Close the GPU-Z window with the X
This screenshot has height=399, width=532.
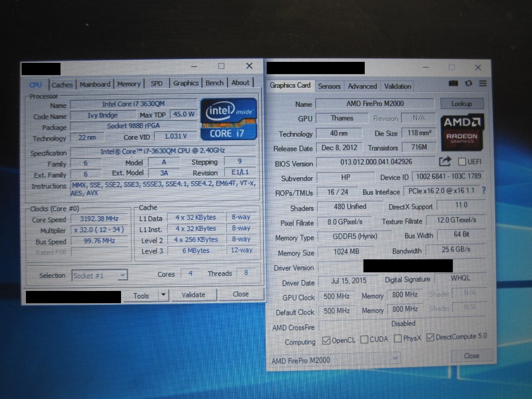478,68
